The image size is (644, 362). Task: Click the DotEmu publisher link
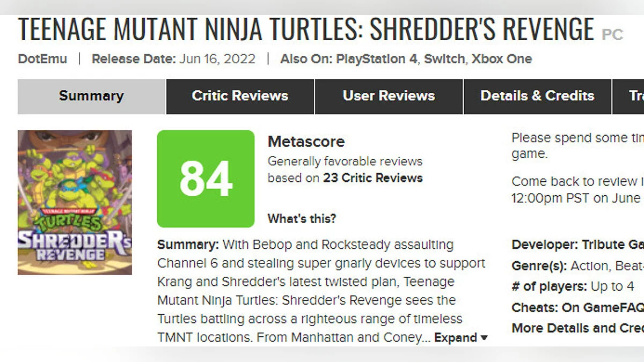coord(42,59)
